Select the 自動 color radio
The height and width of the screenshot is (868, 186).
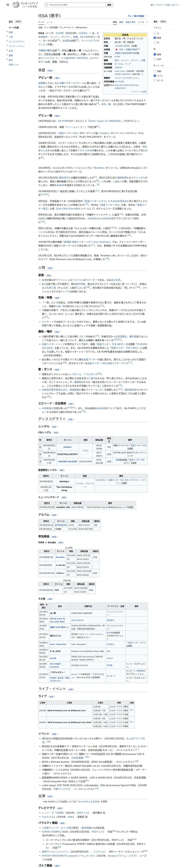[x=155, y=71]
